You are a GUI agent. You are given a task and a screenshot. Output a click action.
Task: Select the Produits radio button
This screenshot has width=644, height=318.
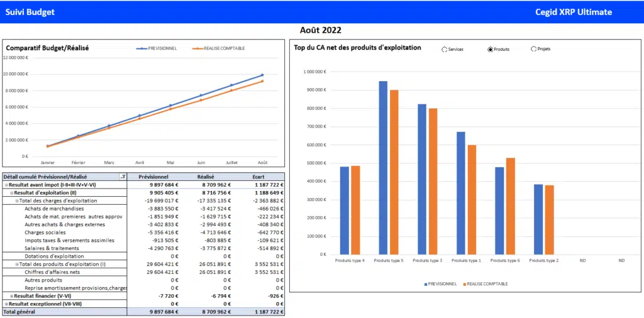coord(491,49)
